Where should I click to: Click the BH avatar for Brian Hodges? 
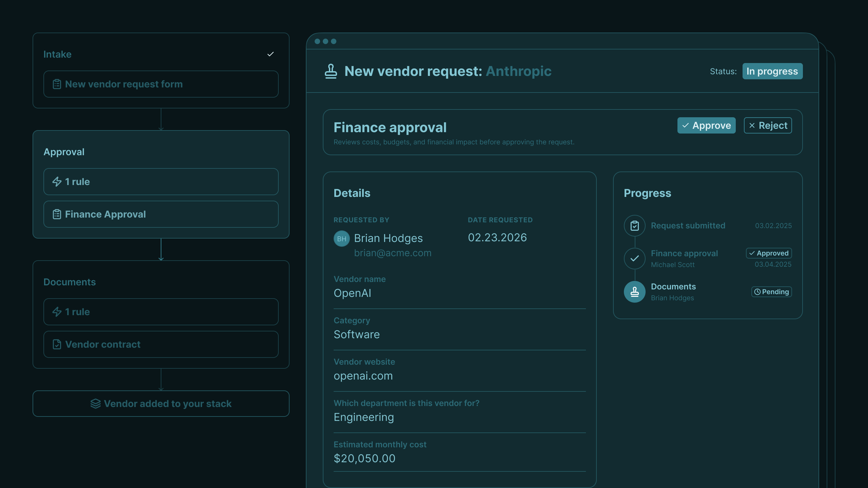coord(341,239)
